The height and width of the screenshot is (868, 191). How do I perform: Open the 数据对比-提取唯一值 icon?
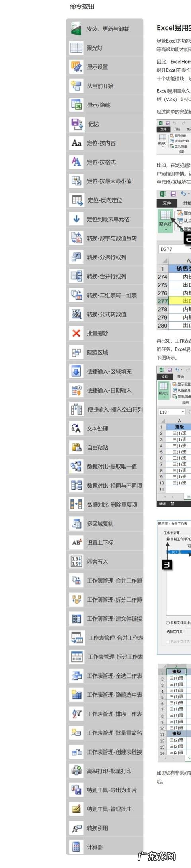click(76, 466)
